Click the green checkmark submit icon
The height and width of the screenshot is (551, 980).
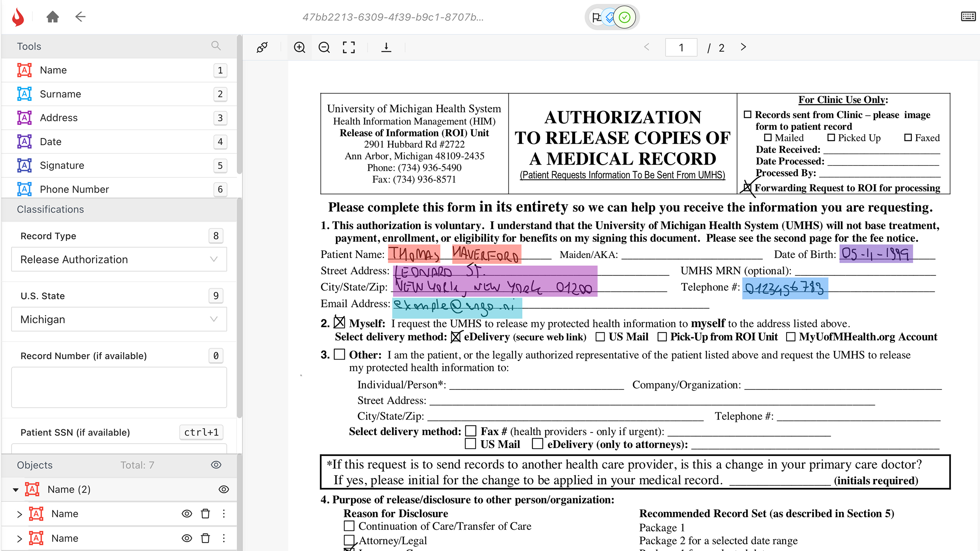click(x=625, y=17)
